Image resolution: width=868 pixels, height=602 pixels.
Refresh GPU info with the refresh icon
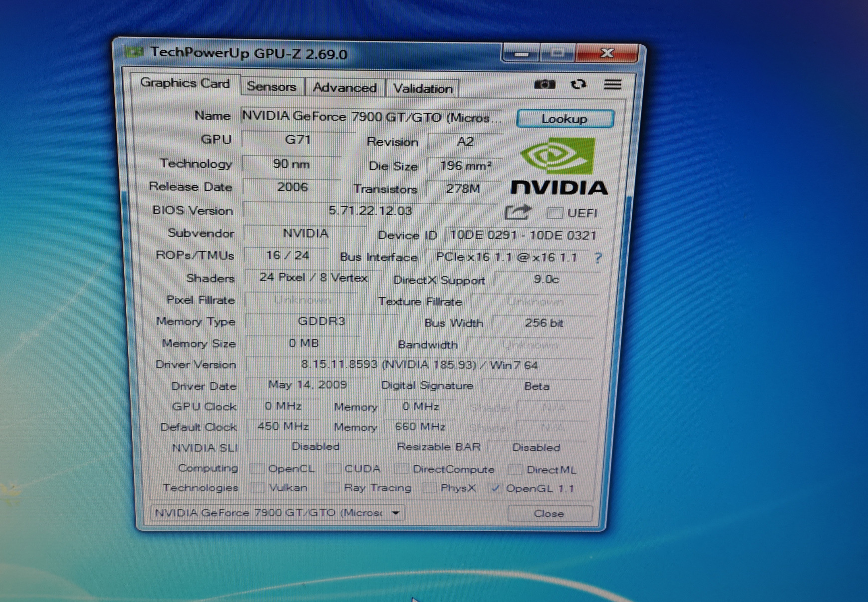tap(578, 84)
